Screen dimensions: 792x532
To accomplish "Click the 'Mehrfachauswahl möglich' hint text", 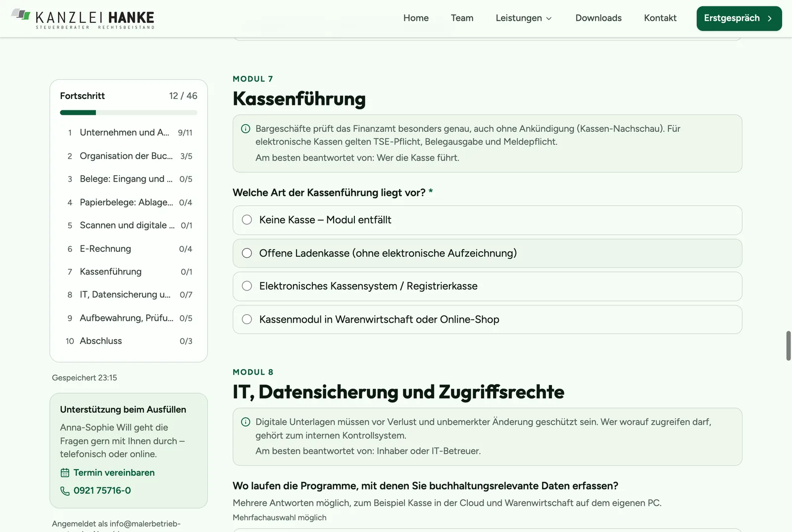I will 280,518.
